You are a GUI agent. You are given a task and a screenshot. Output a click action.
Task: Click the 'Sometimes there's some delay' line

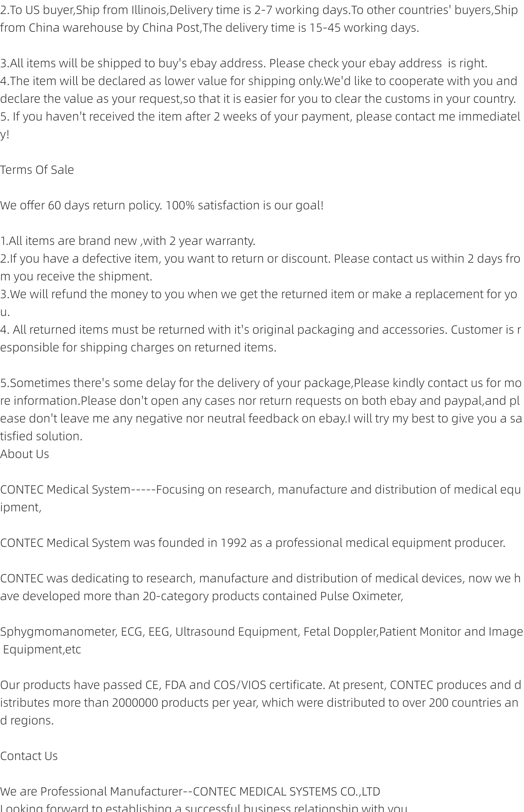pyautogui.click(x=261, y=383)
